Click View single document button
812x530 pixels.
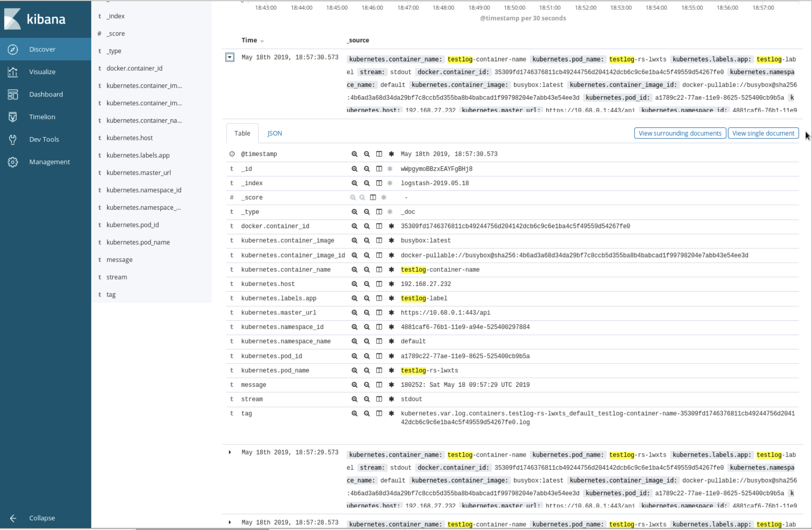click(x=763, y=133)
